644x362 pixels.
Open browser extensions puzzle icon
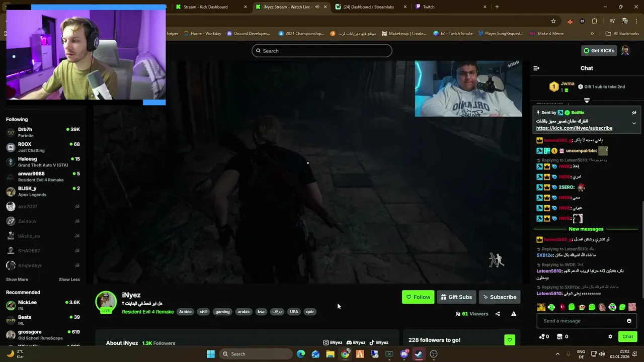[594, 21]
